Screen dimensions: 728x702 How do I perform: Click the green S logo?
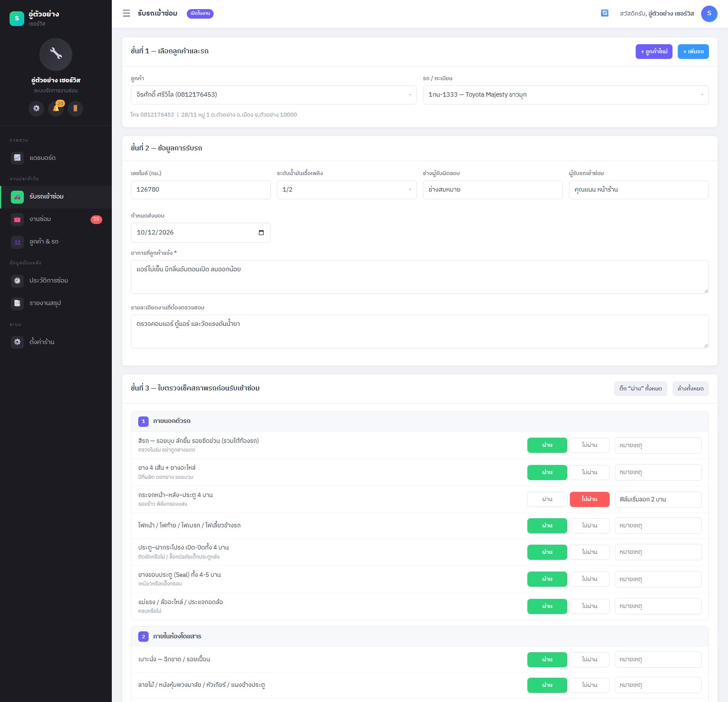pyautogui.click(x=17, y=18)
